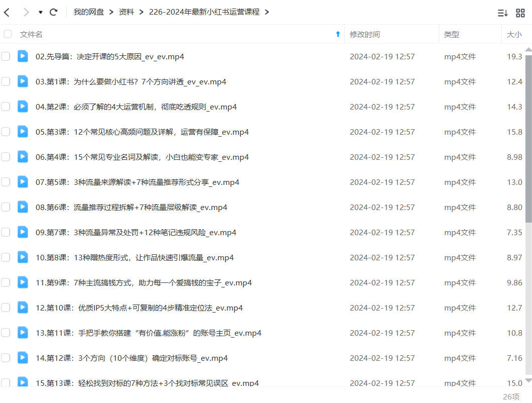532x403 pixels.
Task: Click the scrollbar down arrow
Action: (528, 380)
